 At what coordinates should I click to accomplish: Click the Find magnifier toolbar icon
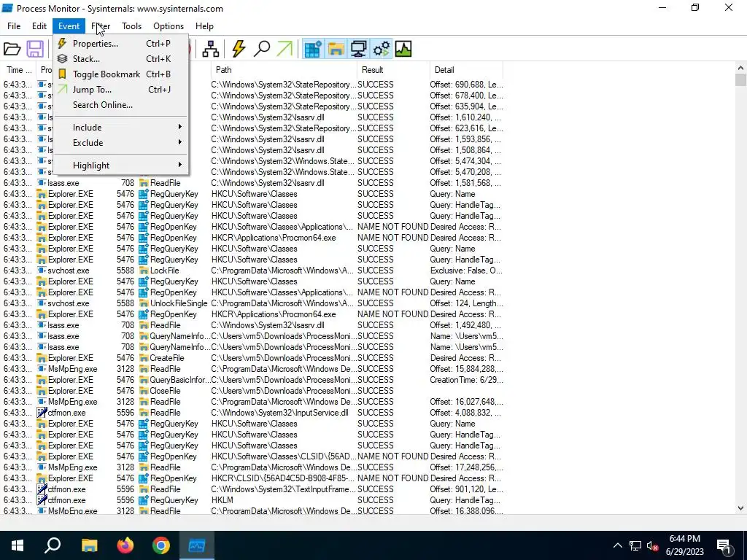pos(262,49)
